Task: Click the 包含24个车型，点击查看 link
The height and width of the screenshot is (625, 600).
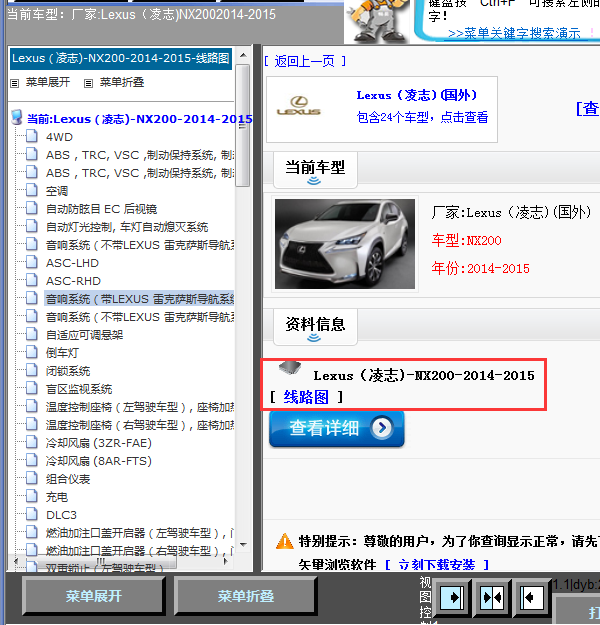Action: [422, 117]
